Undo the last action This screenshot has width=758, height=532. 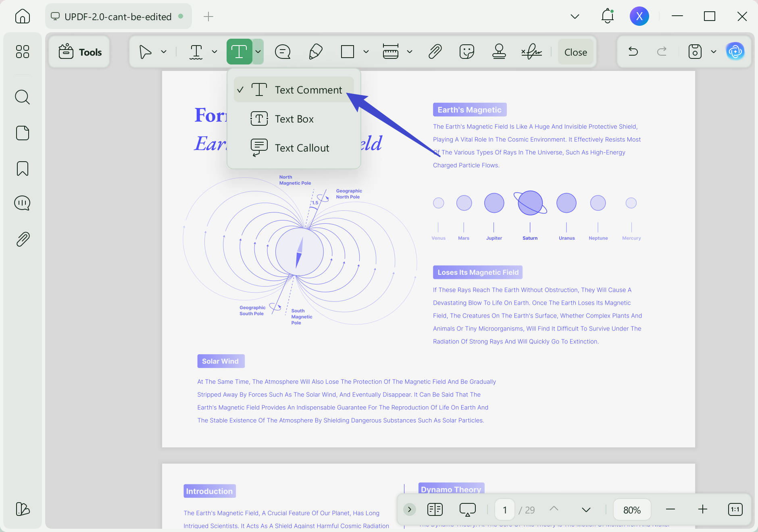(633, 52)
